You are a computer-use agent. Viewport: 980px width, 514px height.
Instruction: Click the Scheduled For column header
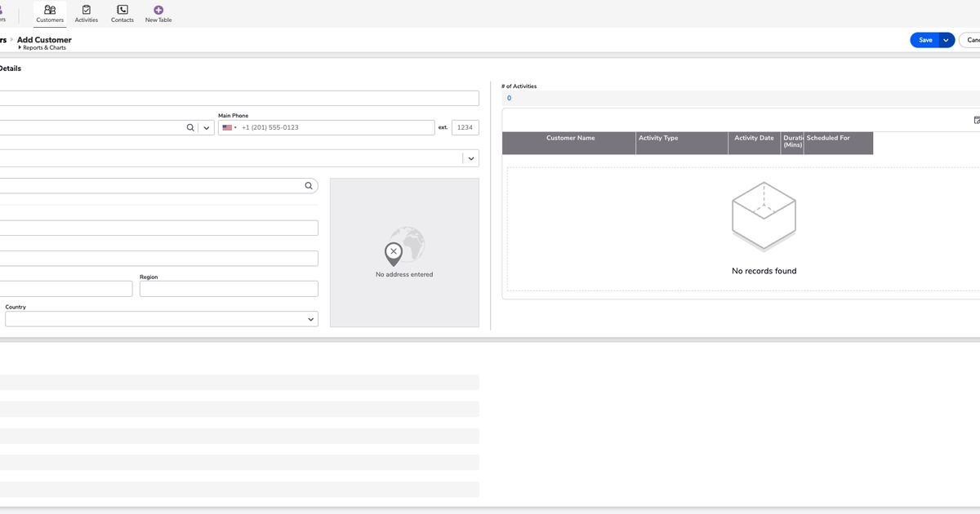coord(838,143)
